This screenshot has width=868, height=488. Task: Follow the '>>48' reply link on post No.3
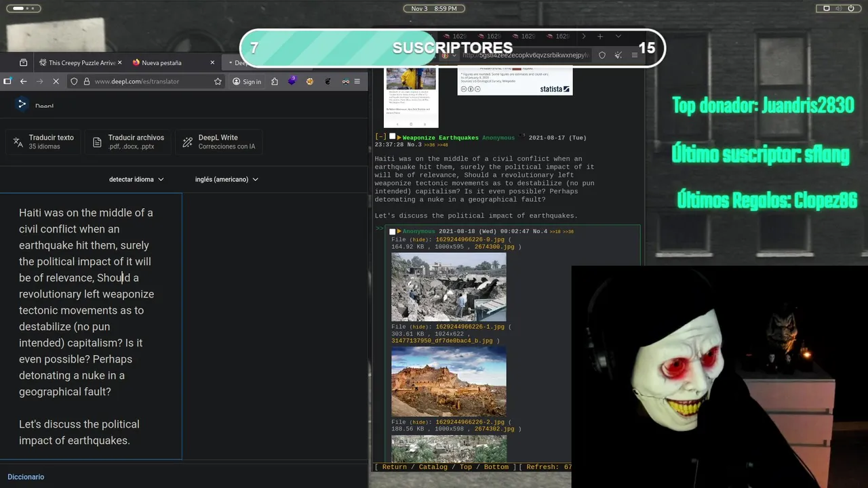(x=442, y=145)
